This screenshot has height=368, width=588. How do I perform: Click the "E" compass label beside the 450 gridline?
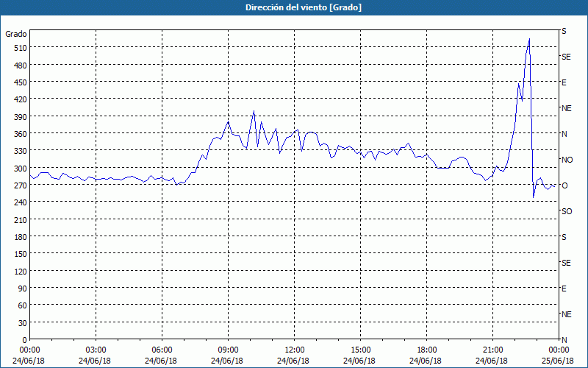pyautogui.click(x=564, y=82)
